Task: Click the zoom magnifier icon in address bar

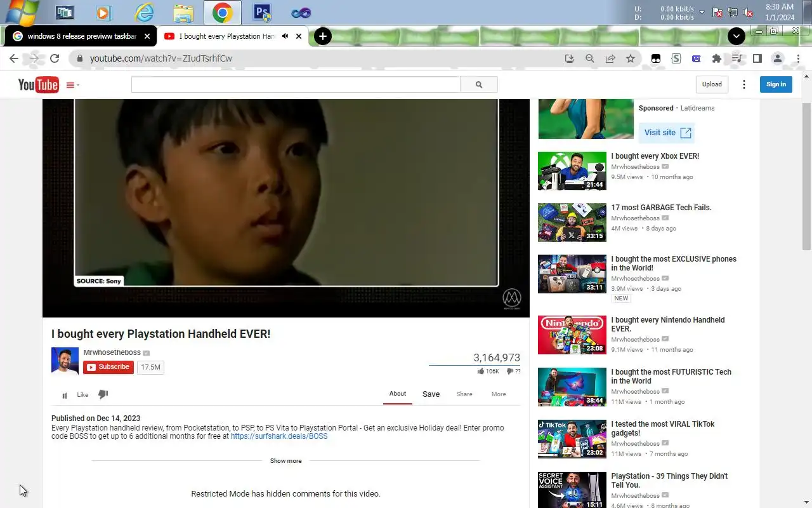Action: (590, 58)
